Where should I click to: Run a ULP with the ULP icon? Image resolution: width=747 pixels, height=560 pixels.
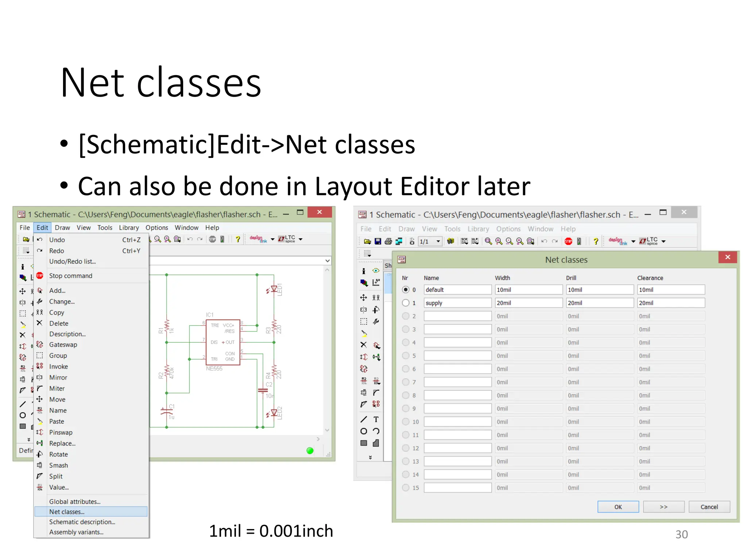tap(475, 241)
